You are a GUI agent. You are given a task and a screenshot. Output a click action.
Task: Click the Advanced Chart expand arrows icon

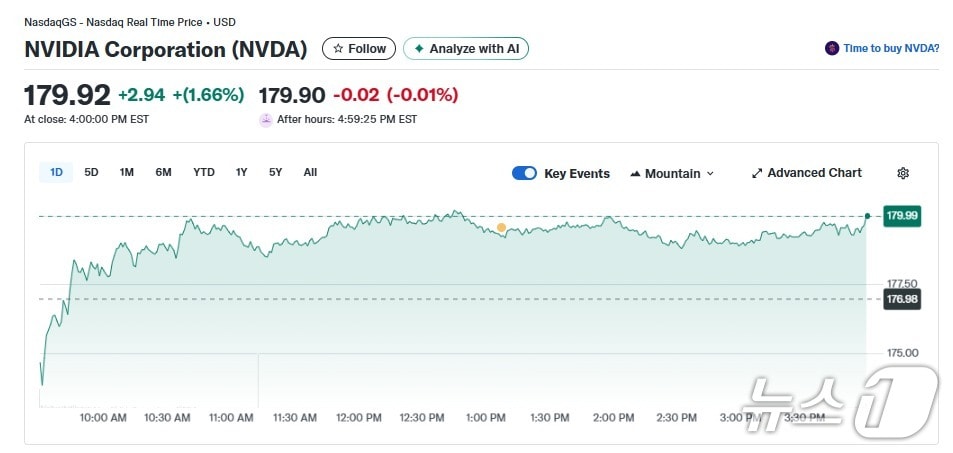click(x=757, y=173)
